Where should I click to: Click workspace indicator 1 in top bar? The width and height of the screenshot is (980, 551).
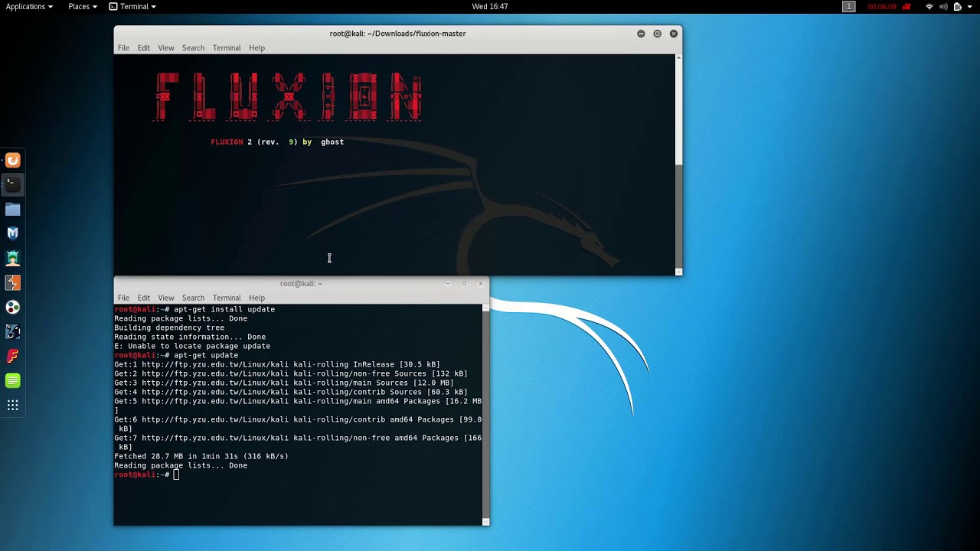pyautogui.click(x=848, y=6)
